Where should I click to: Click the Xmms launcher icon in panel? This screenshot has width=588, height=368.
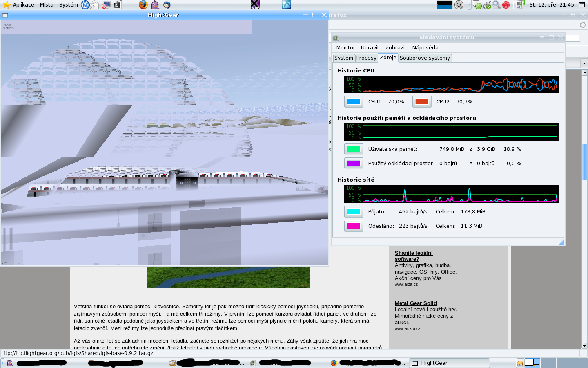click(256, 5)
